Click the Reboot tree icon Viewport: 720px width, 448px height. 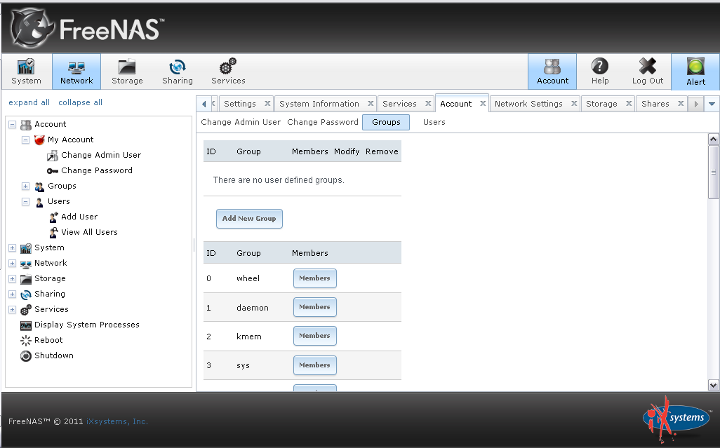[26, 341]
